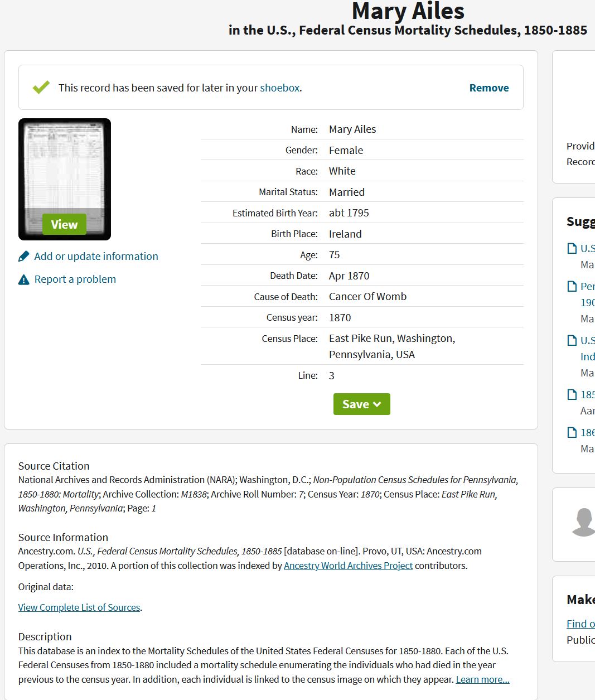The width and height of the screenshot is (595, 700).
Task: Click Learn more link in description
Action: coord(482,679)
